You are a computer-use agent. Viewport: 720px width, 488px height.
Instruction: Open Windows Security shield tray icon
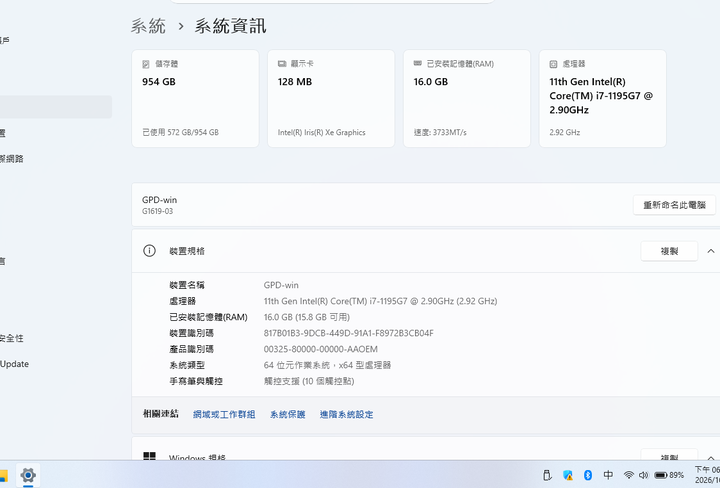pos(568,475)
